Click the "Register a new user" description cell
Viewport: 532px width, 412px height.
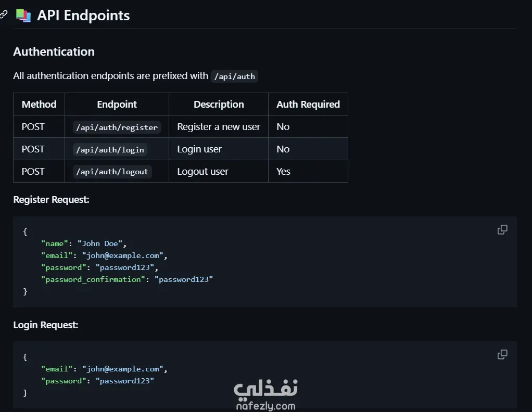(219, 127)
